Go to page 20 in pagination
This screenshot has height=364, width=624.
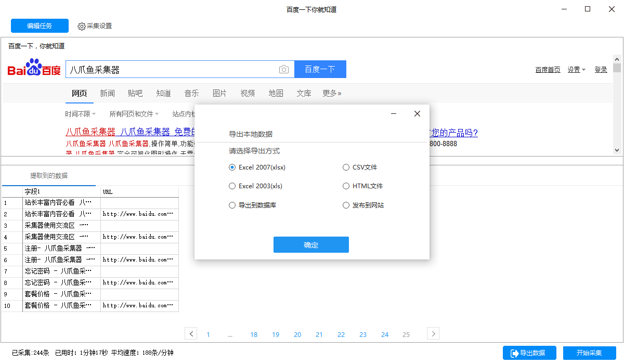pyautogui.click(x=297, y=334)
